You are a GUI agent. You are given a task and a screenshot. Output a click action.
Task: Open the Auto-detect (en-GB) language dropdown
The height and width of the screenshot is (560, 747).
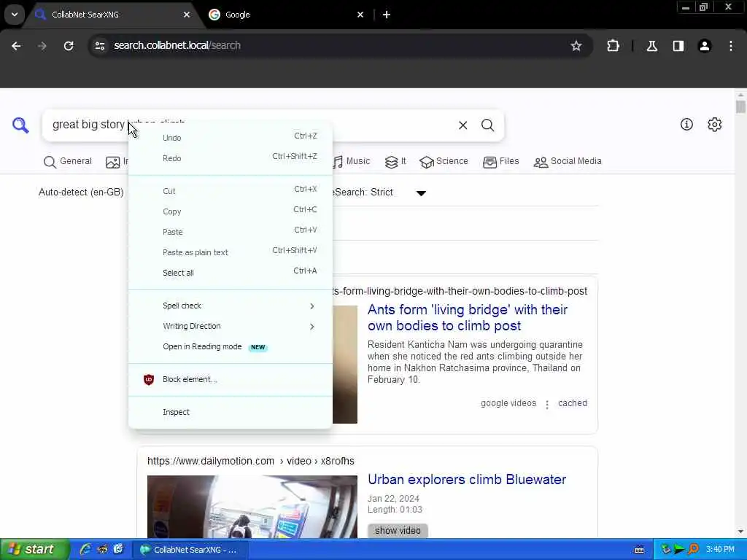click(x=81, y=192)
